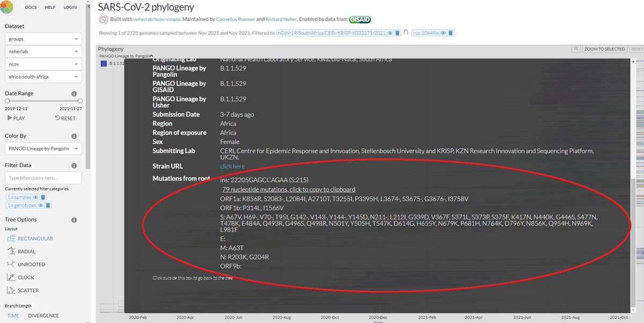Toggle visibility of '1 x genotypes' filter
Viewport: 644px width, 323px height.
pyautogui.click(x=40, y=205)
